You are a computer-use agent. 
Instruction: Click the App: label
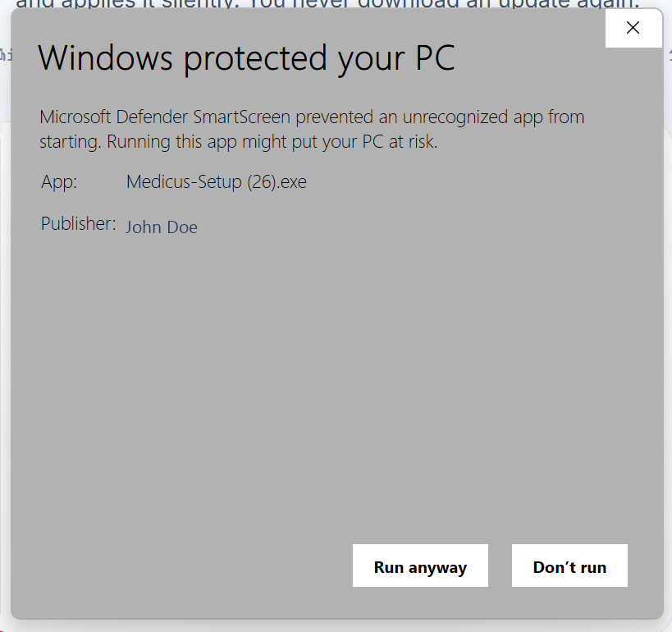[59, 182]
